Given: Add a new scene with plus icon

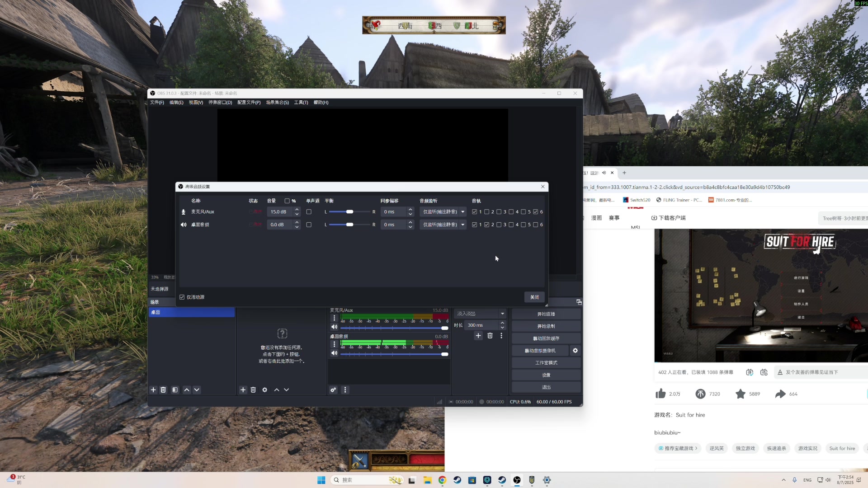Looking at the screenshot, I should pos(153,390).
